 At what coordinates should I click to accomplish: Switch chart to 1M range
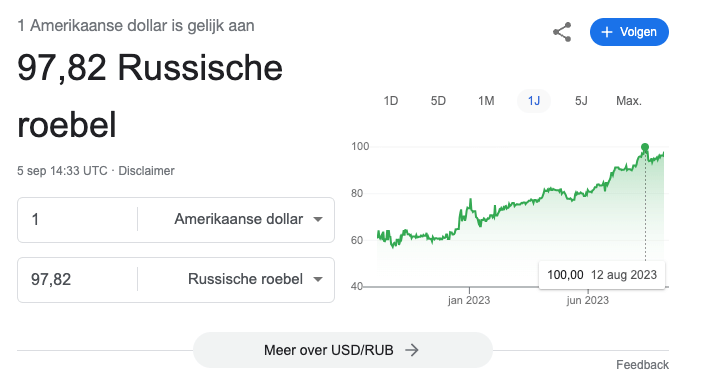[486, 101]
